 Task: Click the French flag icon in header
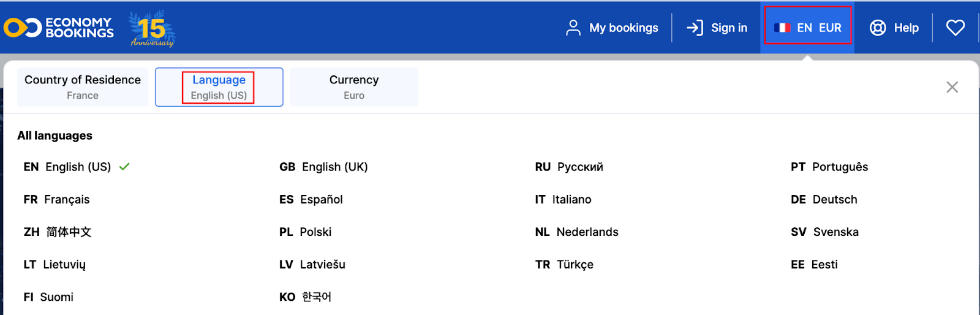pyautogui.click(x=782, y=28)
